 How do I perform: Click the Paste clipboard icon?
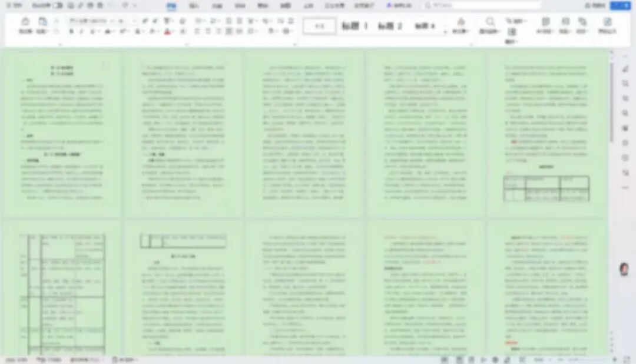(42, 21)
